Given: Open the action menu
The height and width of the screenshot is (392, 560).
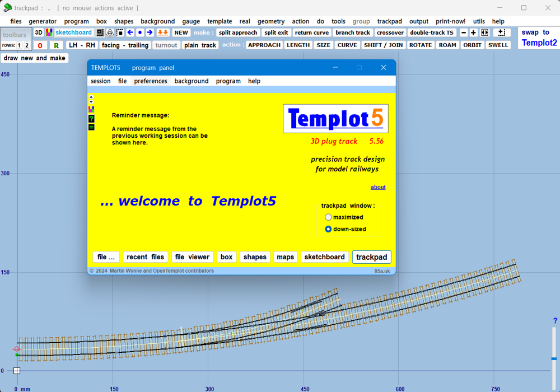Looking at the screenshot, I should tap(300, 21).
